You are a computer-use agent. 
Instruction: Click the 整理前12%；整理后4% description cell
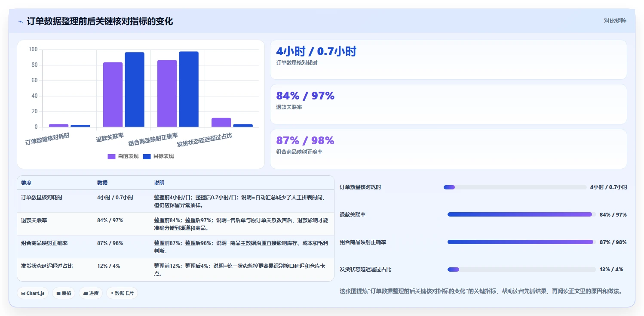tap(241, 270)
